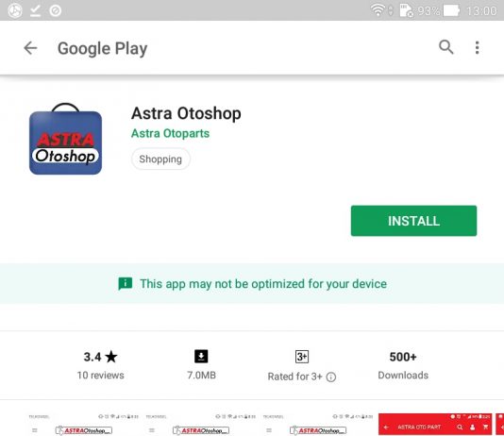Open the third app screenshot thumbnail

[x=318, y=425]
